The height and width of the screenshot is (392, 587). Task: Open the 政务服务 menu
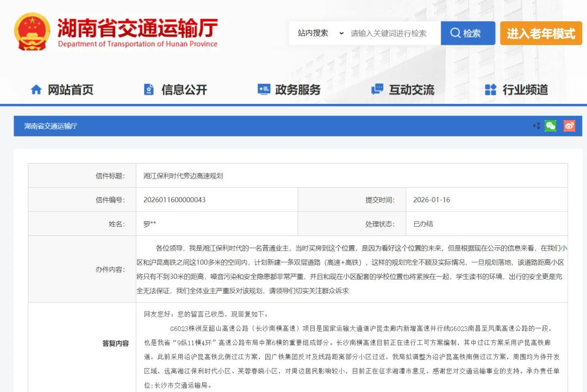pyautogui.click(x=298, y=90)
